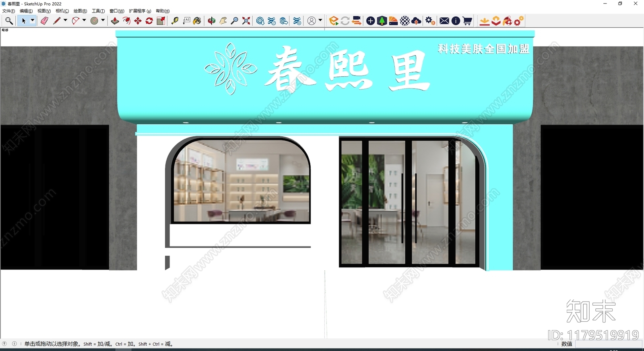This screenshot has height=351, width=644.
Task: Activate the Push/Pull tool
Action: (115, 21)
